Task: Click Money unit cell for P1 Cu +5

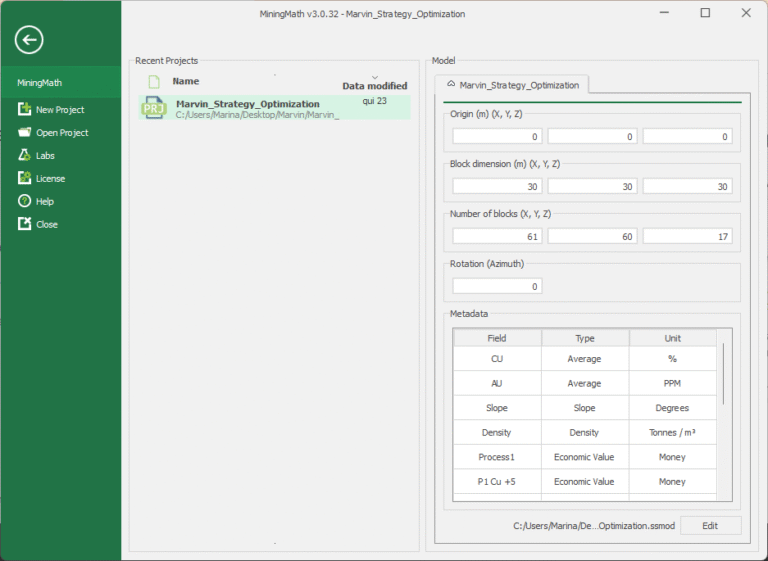Action: click(672, 481)
